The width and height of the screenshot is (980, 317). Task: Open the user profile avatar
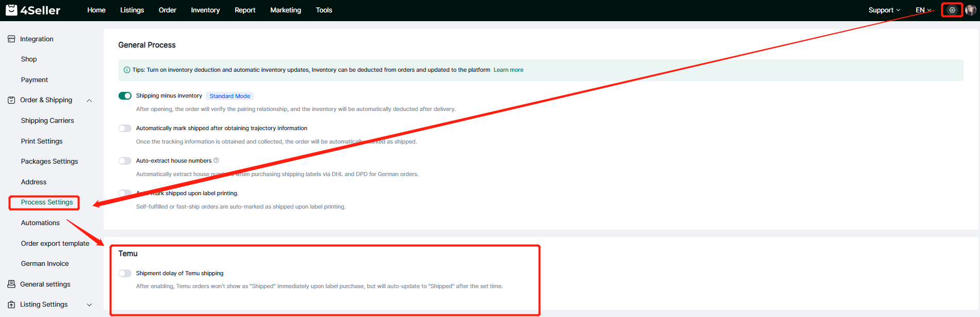pyautogui.click(x=970, y=10)
